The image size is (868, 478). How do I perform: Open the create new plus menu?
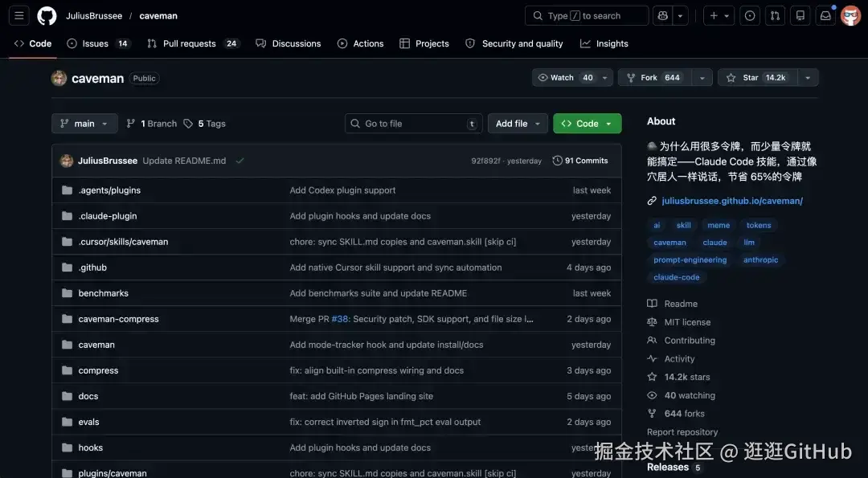tap(719, 16)
